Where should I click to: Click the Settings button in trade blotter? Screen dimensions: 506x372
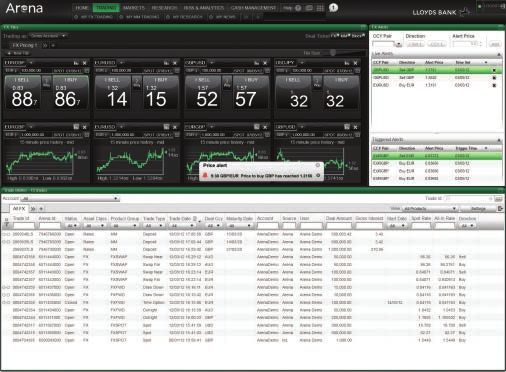click(478, 209)
